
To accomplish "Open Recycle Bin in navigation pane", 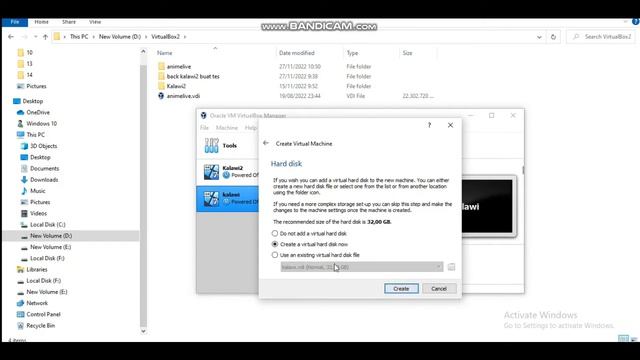I will click(x=40, y=325).
